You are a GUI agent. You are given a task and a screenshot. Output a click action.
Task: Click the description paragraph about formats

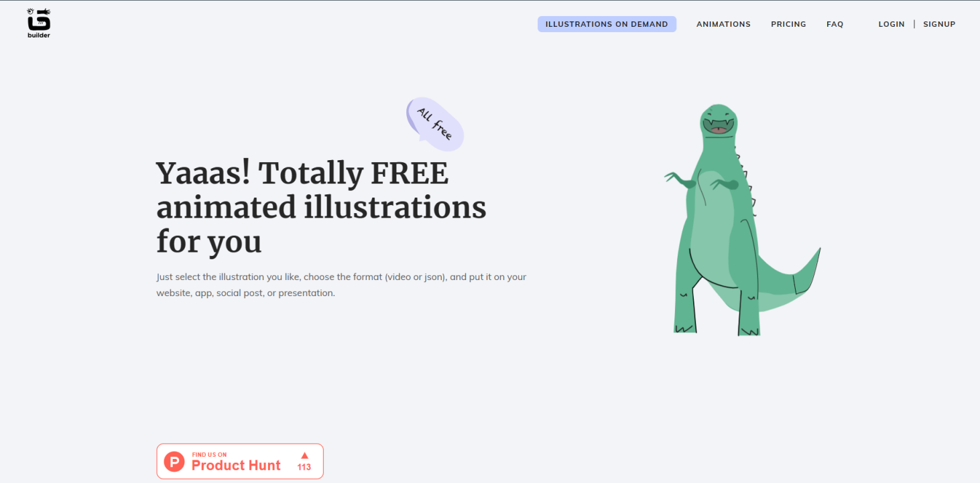click(x=341, y=285)
